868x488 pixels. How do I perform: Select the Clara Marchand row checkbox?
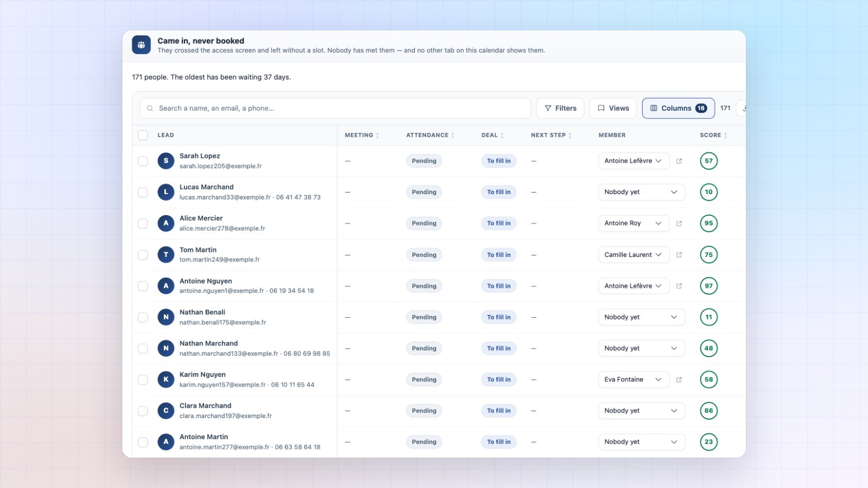(x=143, y=410)
